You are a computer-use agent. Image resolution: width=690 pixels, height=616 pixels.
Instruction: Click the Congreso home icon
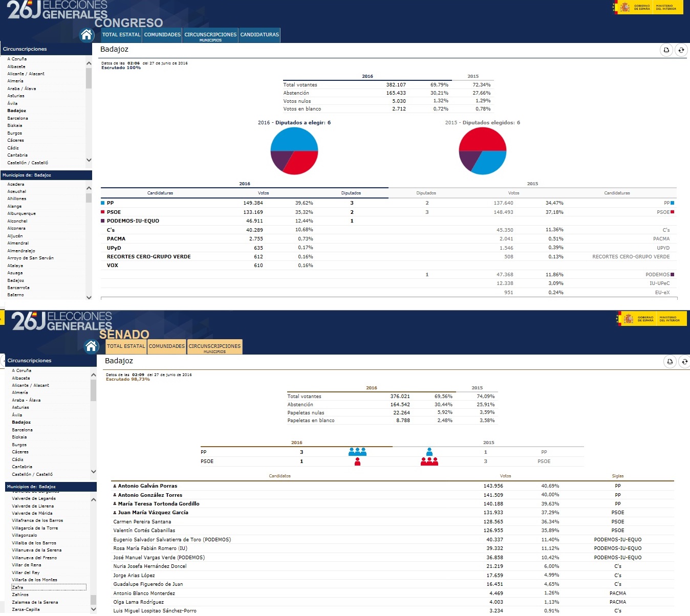(x=87, y=35)
